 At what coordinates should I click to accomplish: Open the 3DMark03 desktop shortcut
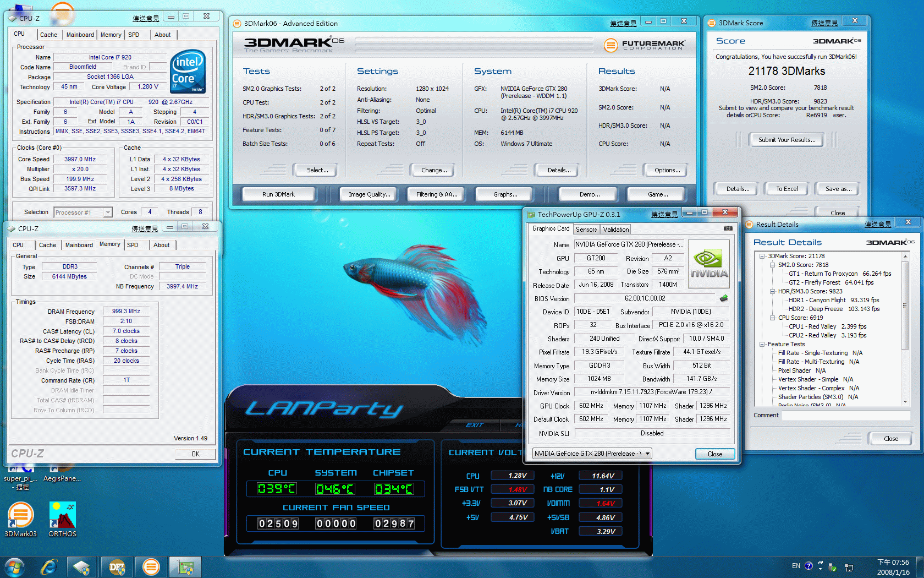[x=20, y=520]
